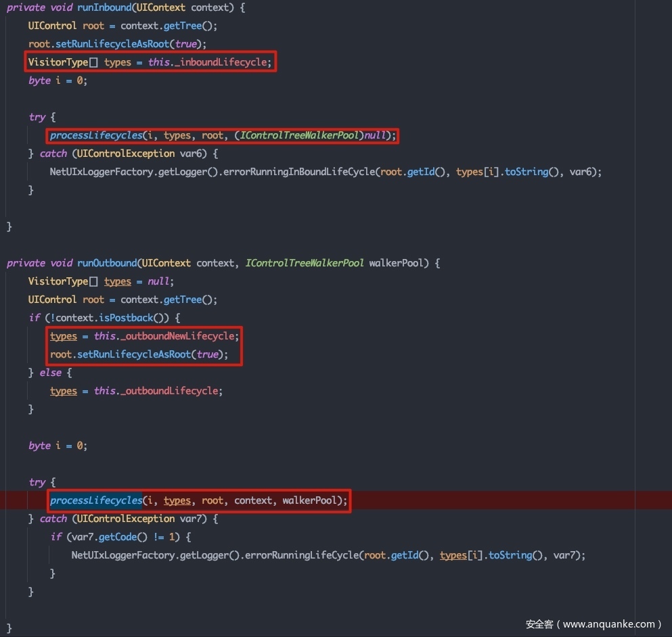This screenshot has height=637, width=672.
Task: Click the _outboundLifecycle field in else block
Action: click(171, 391)
